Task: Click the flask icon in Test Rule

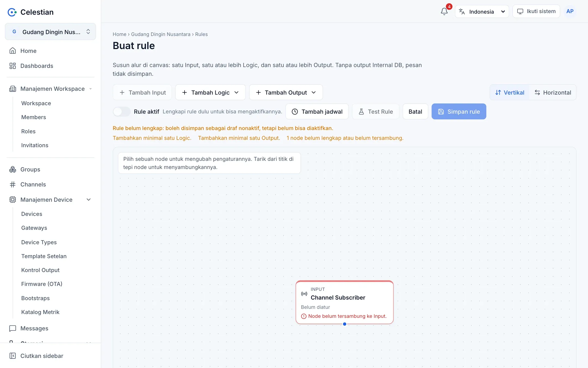Action: (361, 111)
